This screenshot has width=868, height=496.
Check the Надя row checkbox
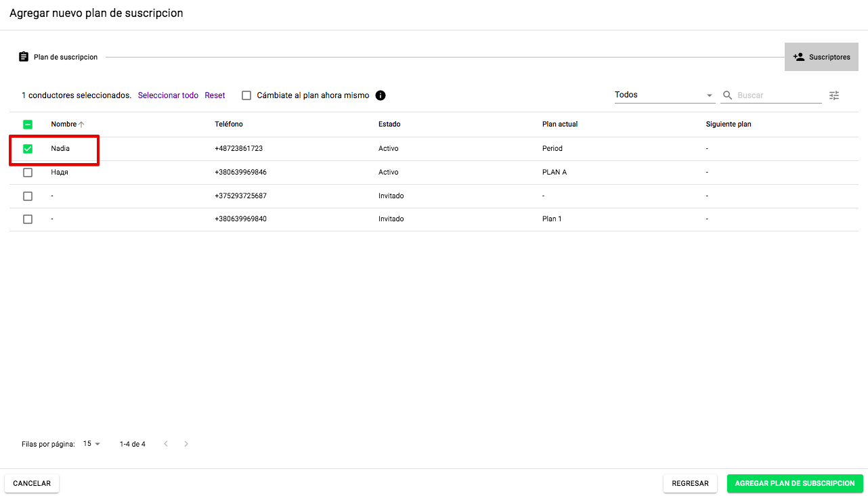pyautogui.click(x=28, y=173)
